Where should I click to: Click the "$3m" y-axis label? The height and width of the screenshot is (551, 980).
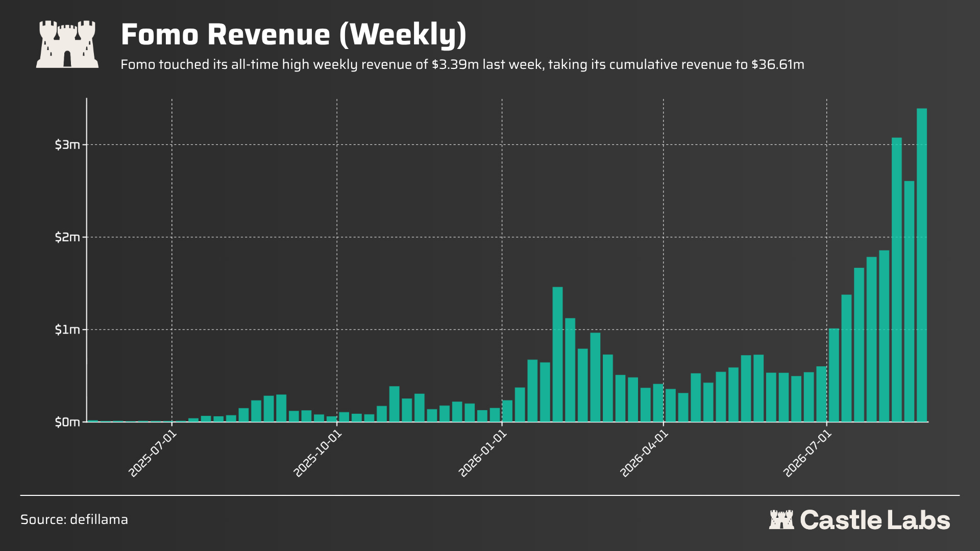(67, 145)
